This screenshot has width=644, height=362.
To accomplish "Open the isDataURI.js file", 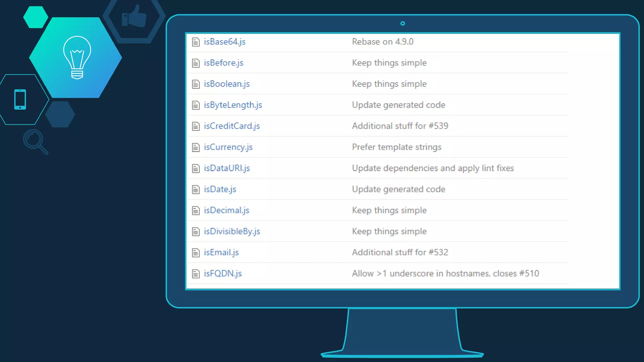I will [227, 168].
